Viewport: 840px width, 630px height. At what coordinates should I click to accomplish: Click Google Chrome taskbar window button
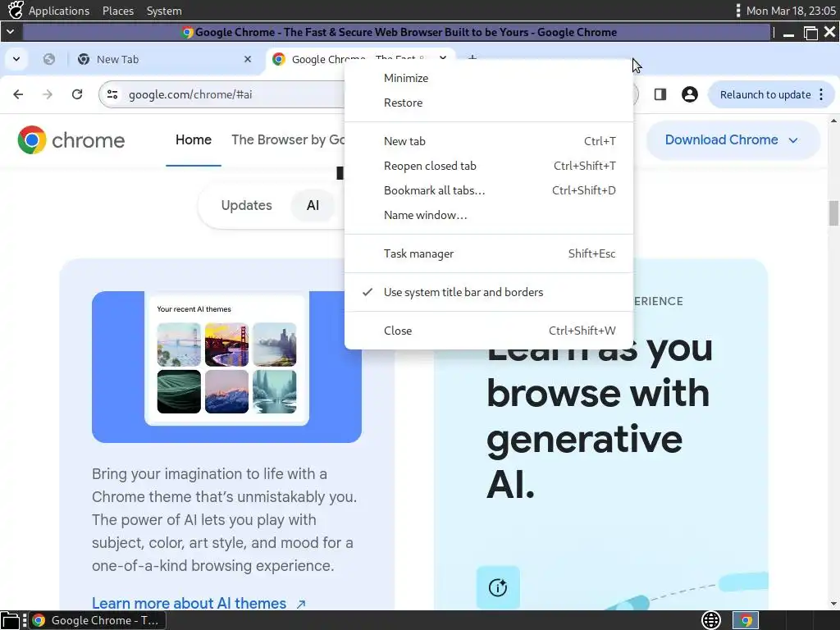[97, 620]
